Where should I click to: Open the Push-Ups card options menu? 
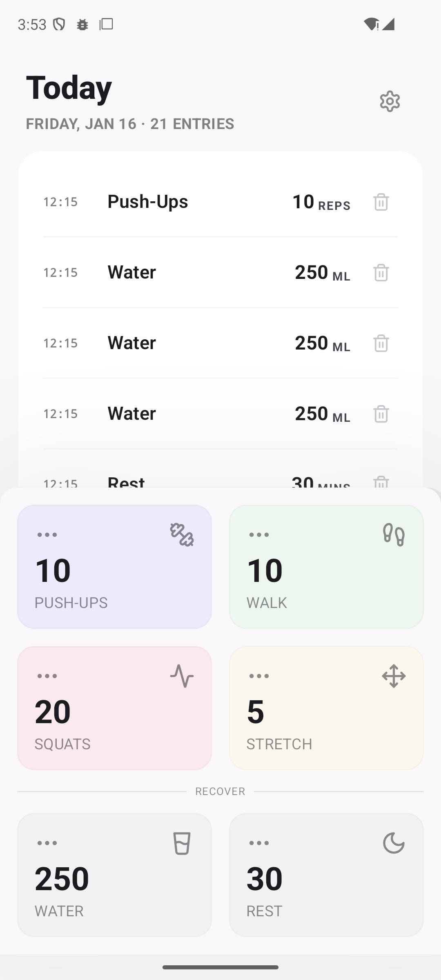tap(47, 535)
